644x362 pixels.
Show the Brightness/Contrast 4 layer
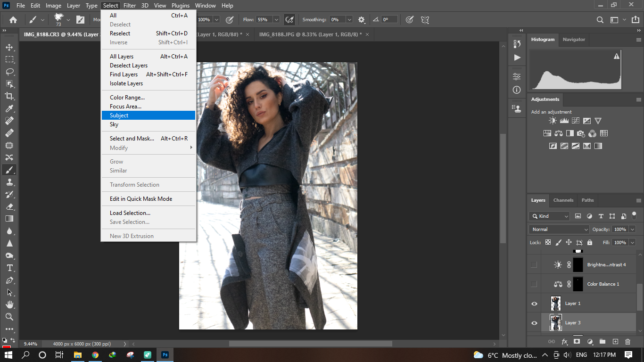point(534,265)
